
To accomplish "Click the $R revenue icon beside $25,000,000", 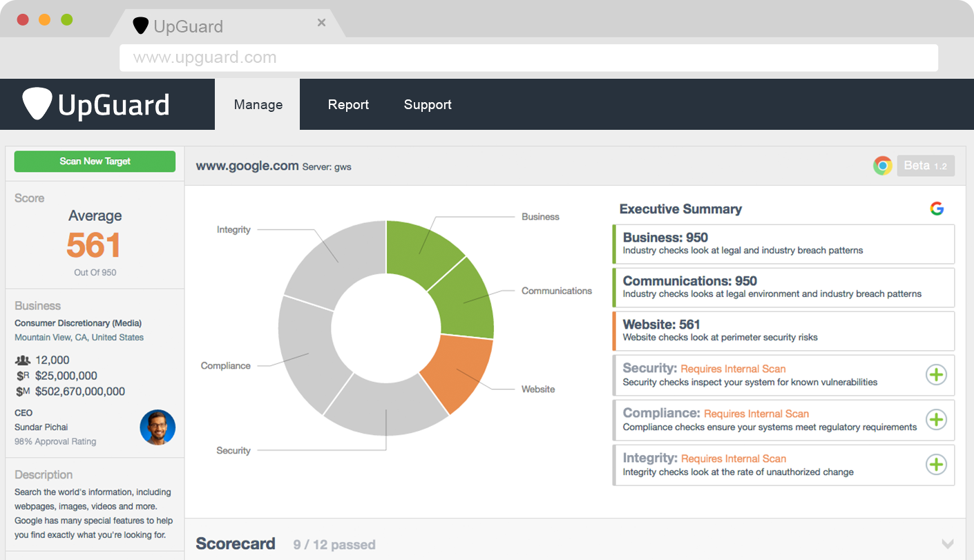I will (x=23, y=376).
